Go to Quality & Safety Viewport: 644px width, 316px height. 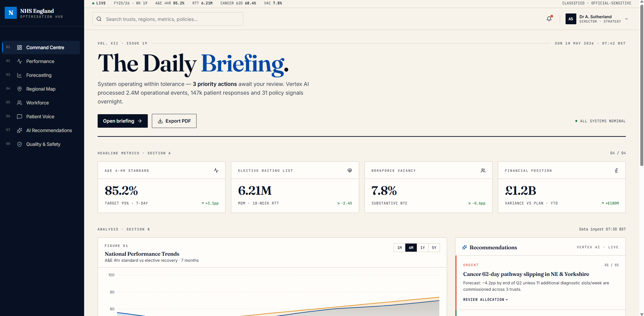[41, 144]
